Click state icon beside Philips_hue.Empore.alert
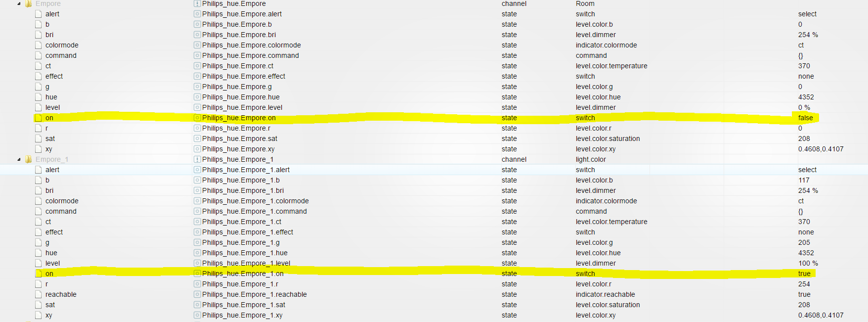The width and height of the screenshot is (868, 322). coord(197,14)
